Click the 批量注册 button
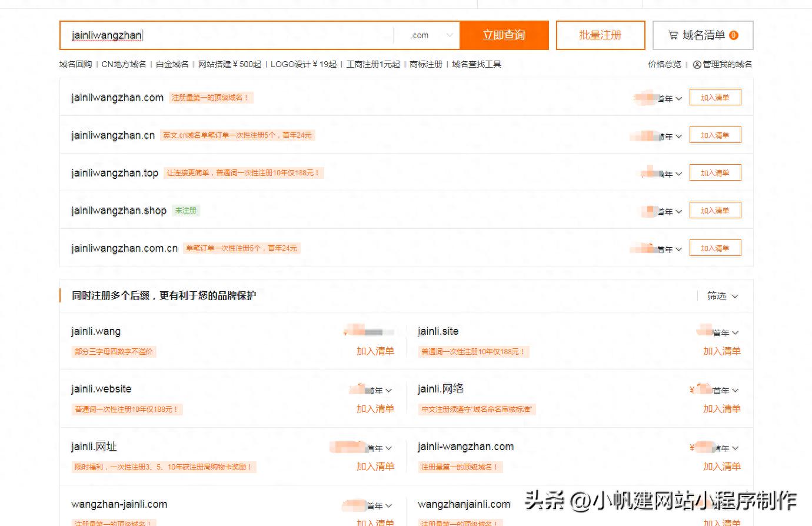812x526 pixels. (600, 35)
